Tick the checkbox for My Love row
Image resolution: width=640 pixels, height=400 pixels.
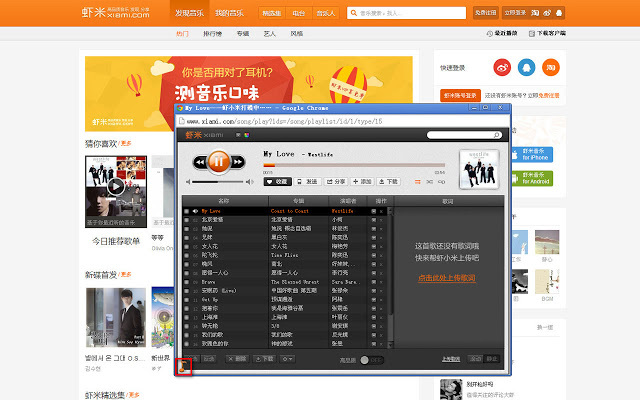coord(187,211)
